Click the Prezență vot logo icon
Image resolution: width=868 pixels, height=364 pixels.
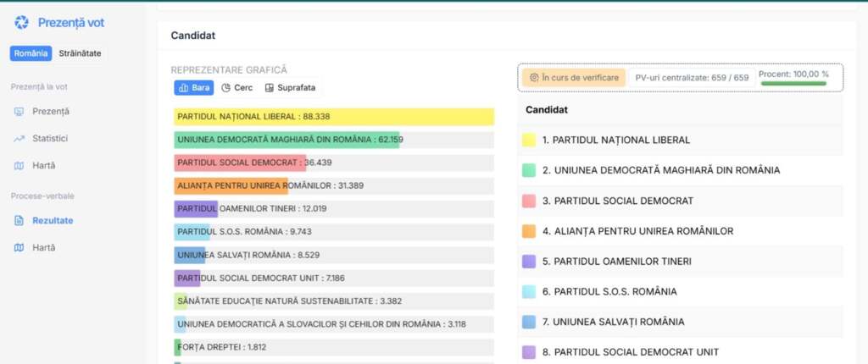[x=21, y=22]
